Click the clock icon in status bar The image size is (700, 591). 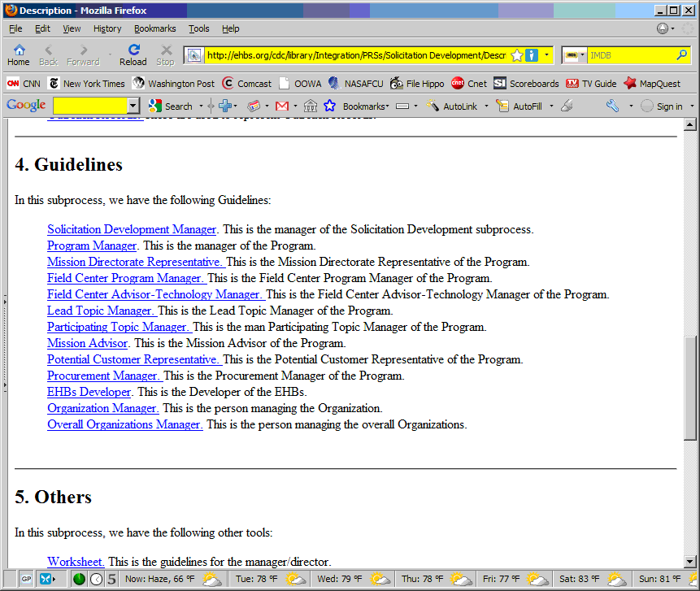pyautogui.click(x=97, y=579)
